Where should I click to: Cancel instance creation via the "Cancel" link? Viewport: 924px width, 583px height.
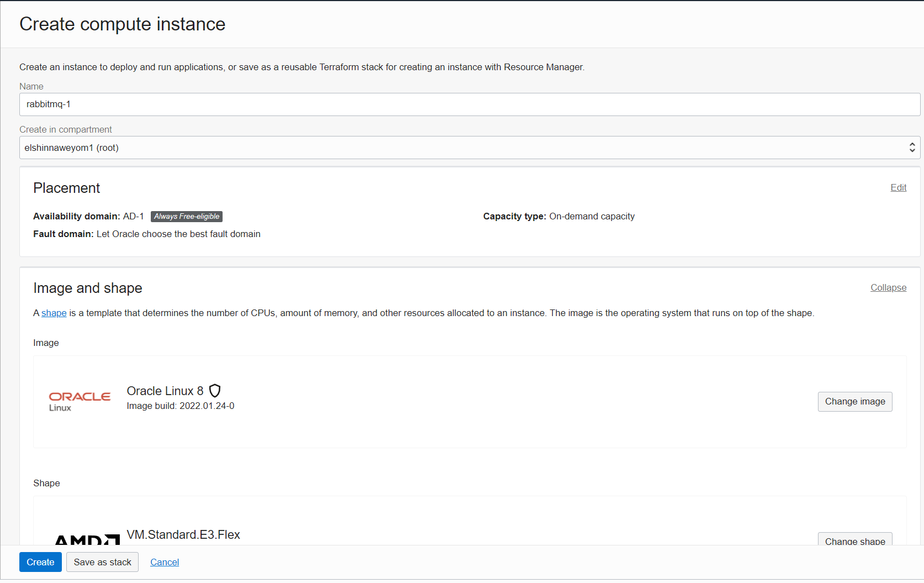[164, 561]
